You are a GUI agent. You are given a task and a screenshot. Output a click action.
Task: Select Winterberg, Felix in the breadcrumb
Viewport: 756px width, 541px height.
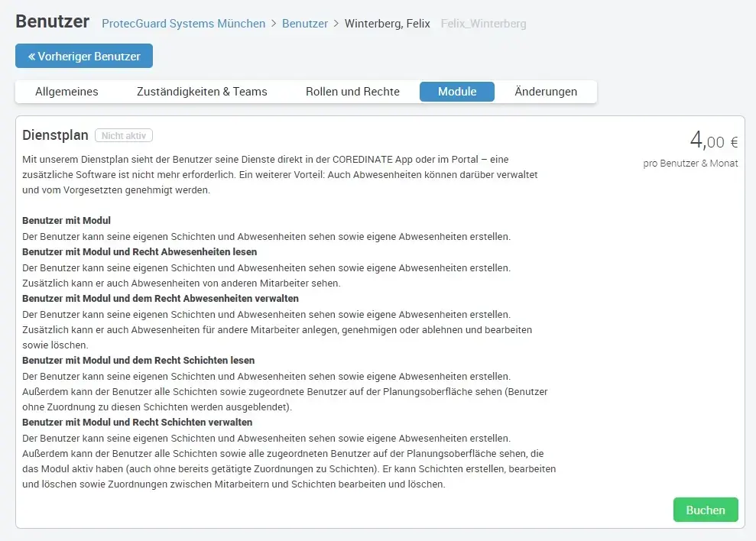point(387,24)
